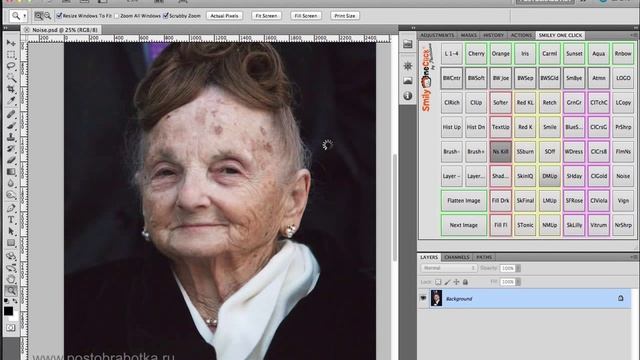This screenshot has width=640, height=360.
Task: Select the Move tool
Action: [x=11, y=43]
